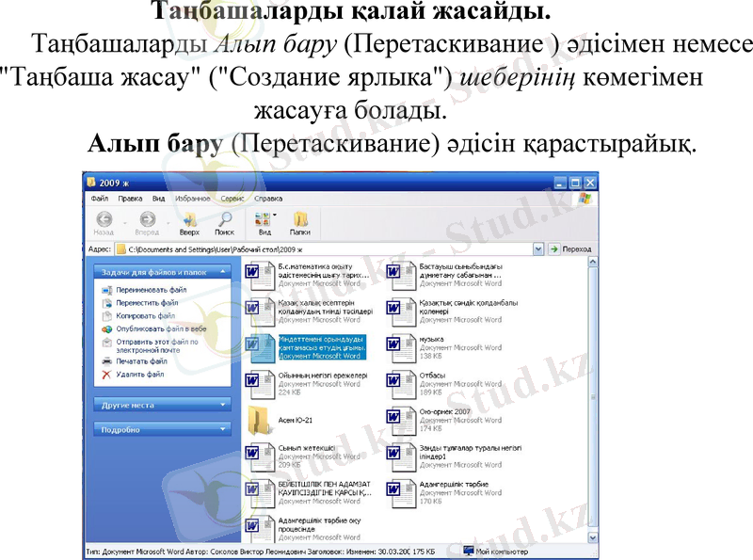The width and height of the screenshot is (753, 560).
Task: Click the red Удалить файл icon
Action: (x=106, y=374)
